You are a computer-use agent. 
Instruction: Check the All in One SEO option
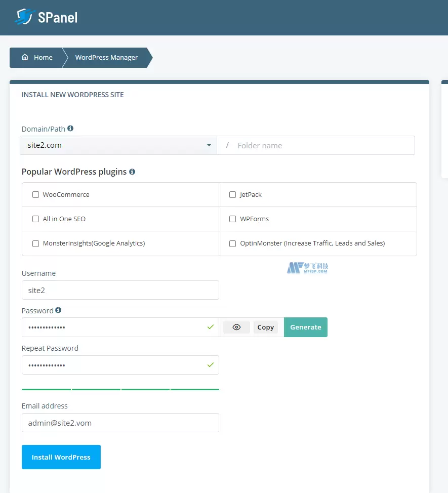click(35, 219)
